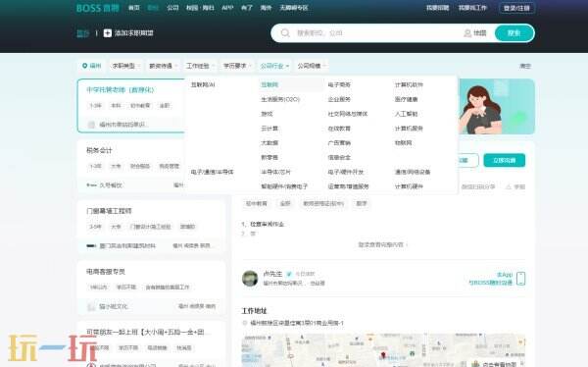The height and width of the screenshot is (367, 588).
Task: Expand the 薪资待遇 filter dropdown
Action: (163, 66)
